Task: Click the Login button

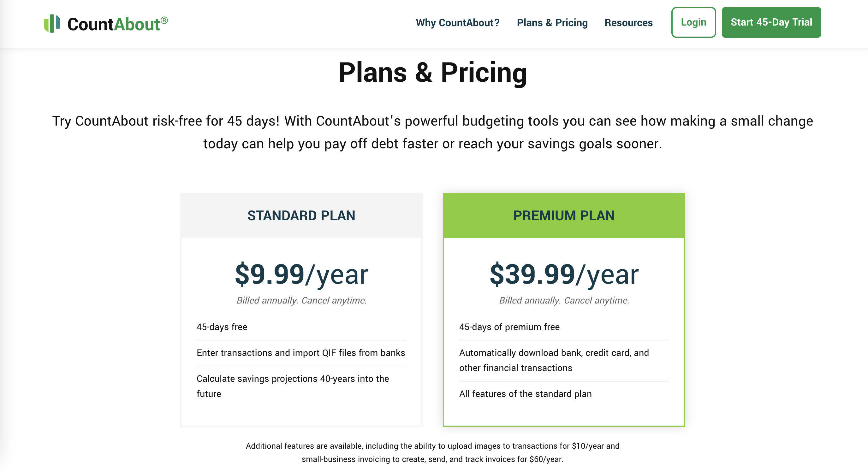Action: click(x=693, y=22)
